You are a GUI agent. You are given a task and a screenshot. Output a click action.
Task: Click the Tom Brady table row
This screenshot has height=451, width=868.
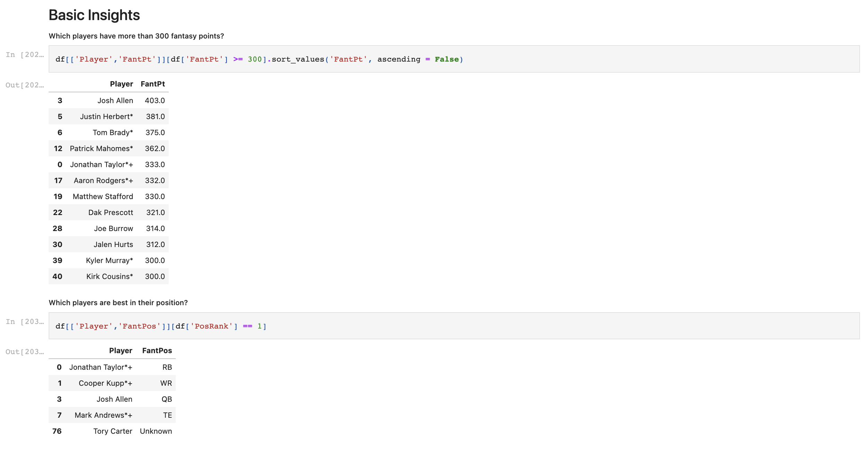click(112, 133)
